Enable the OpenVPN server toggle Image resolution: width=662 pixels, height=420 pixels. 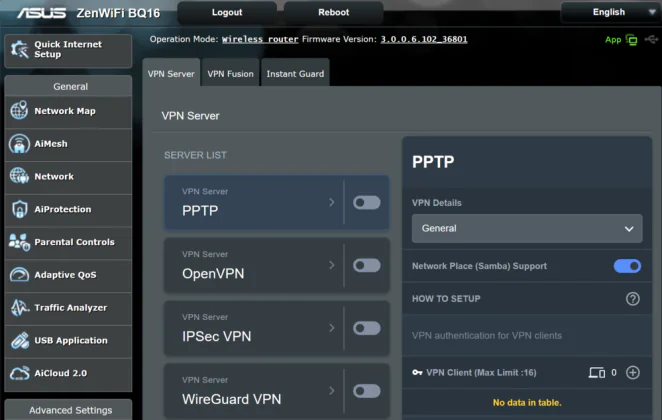point(366,266)
